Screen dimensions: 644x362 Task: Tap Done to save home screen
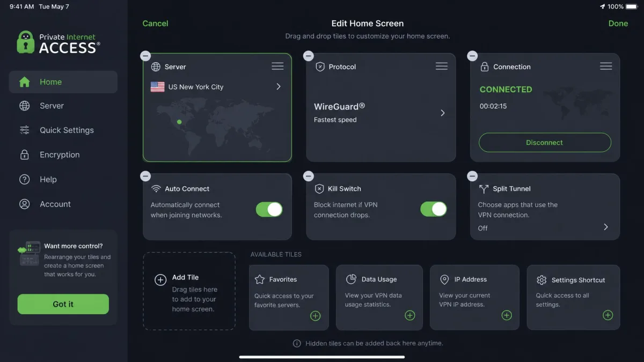pos(618,24)
